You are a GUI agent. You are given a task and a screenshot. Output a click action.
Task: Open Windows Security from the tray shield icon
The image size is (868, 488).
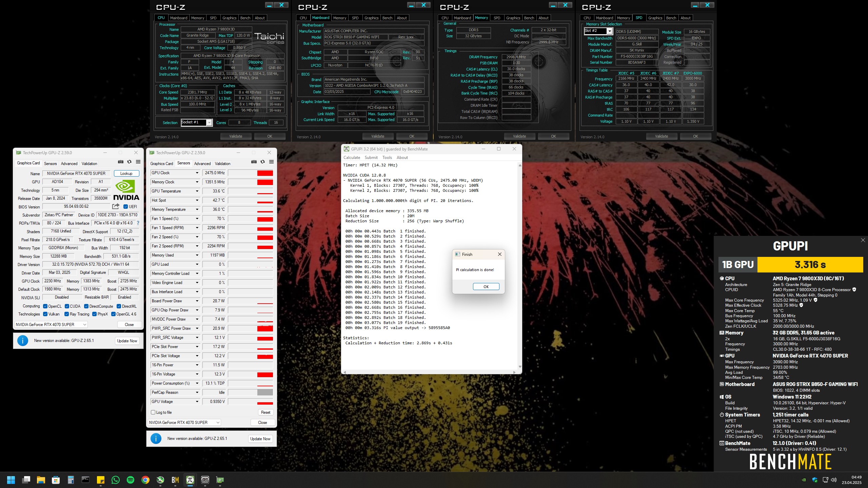815,480
